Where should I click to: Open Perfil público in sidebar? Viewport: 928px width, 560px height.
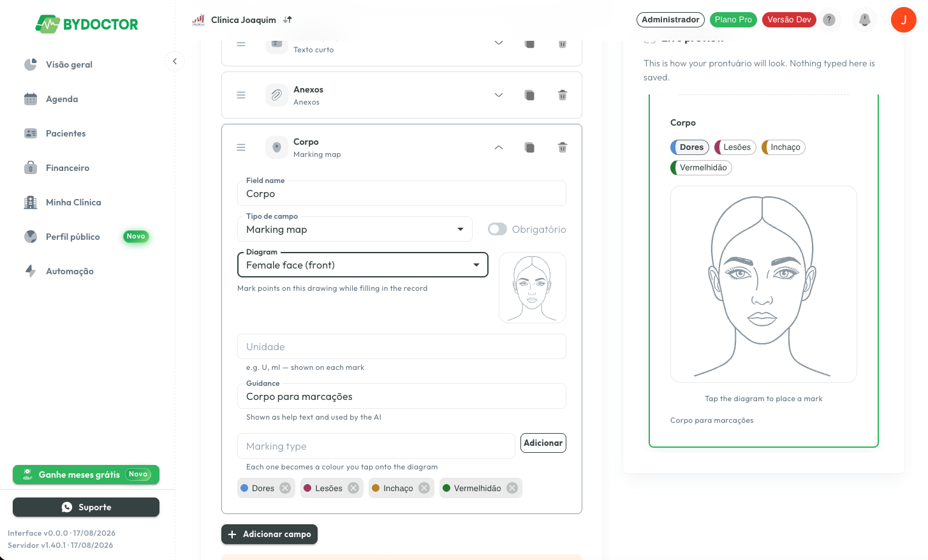(73, 237)
